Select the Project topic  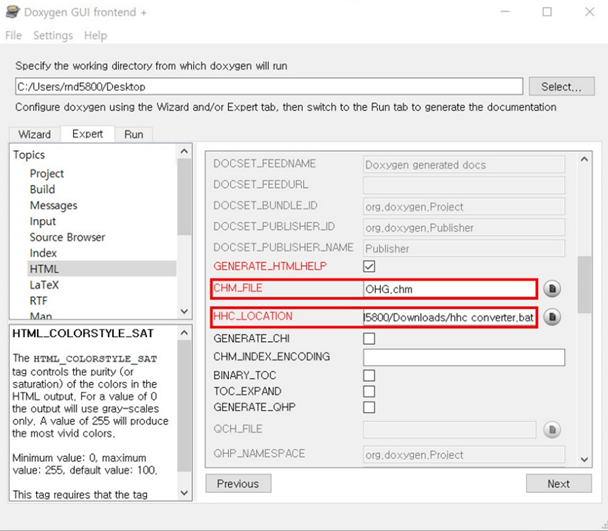(47, 173)
